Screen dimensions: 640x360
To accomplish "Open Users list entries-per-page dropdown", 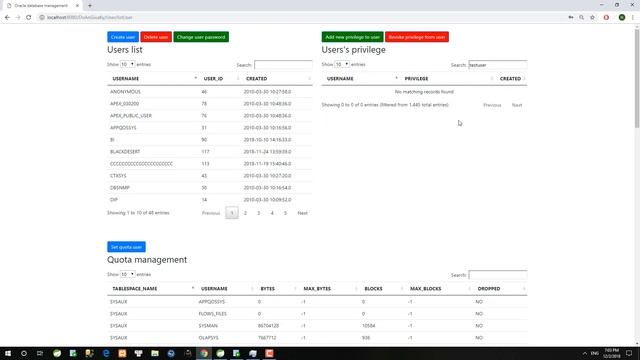I will click(127, 64).
